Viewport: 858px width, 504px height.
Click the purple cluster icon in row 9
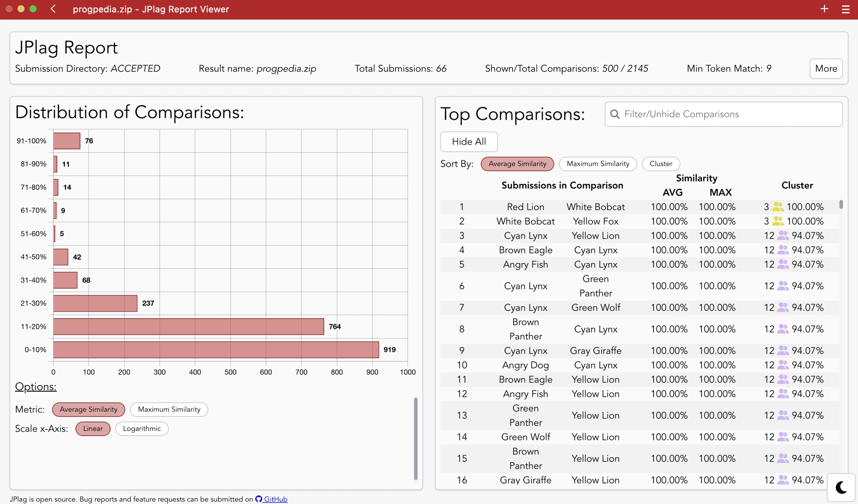tap(783, 351)
